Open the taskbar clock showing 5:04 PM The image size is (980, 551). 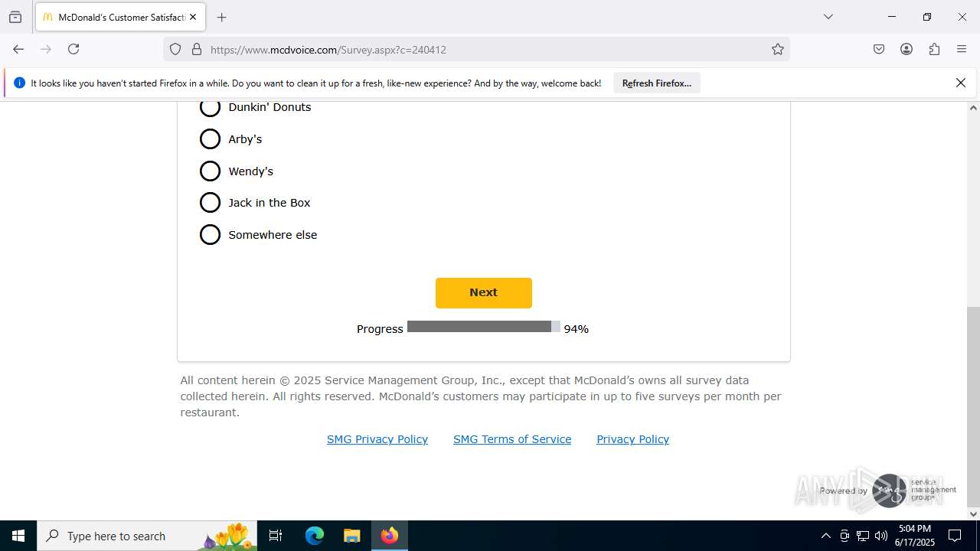(x=915, y=536)
